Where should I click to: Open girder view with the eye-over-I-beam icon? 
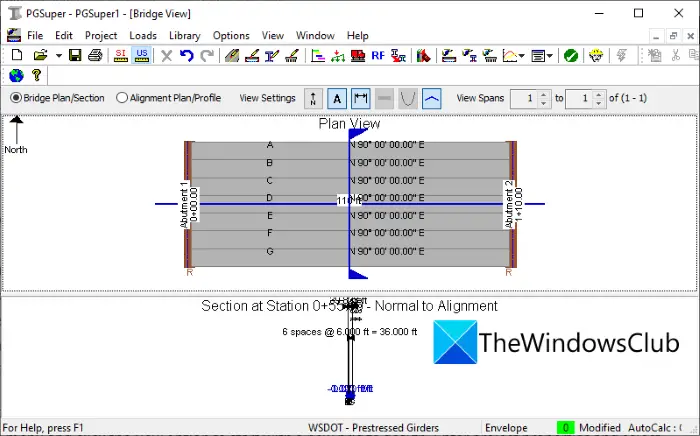coord(469,55)
